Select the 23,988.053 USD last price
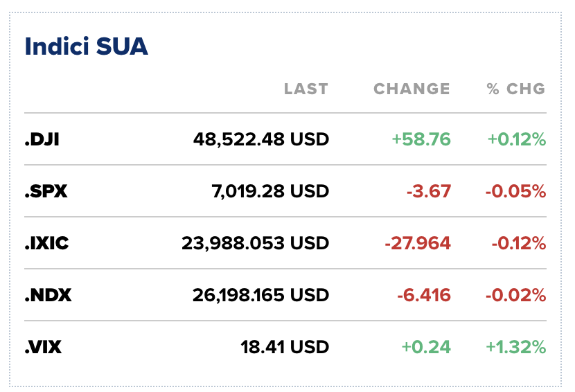This screenshot has width=575, height=392. click(256, 244)
